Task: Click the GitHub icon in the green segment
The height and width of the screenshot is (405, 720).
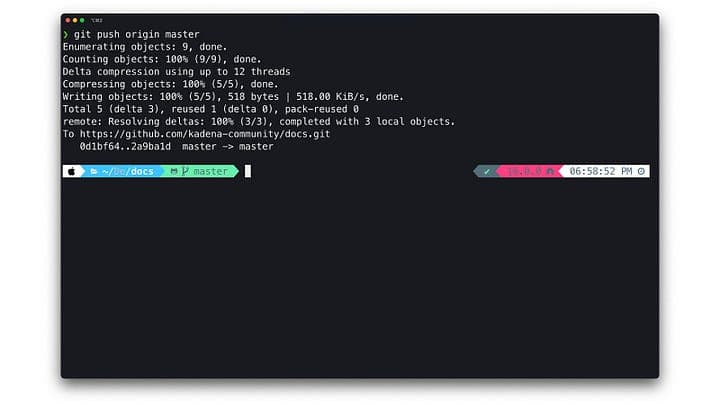Action: 174,171
